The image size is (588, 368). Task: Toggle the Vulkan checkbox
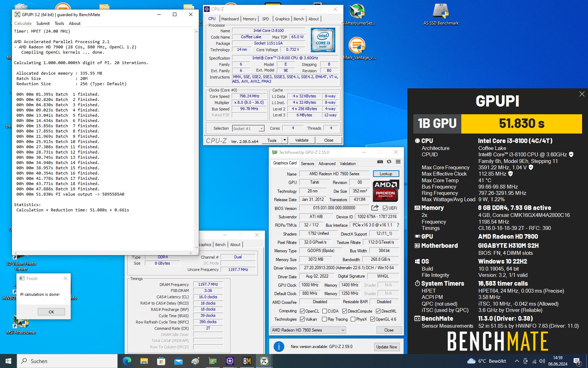coord(302,319)
